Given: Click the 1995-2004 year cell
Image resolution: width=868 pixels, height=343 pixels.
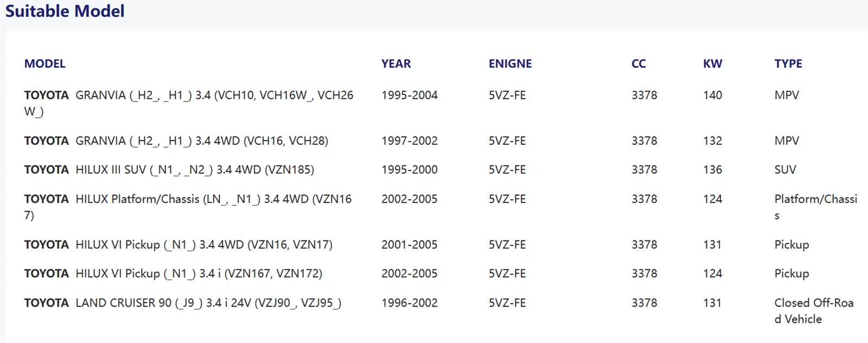Looking at the screenshot, I should pyautogui.click(x=409, y=95).
